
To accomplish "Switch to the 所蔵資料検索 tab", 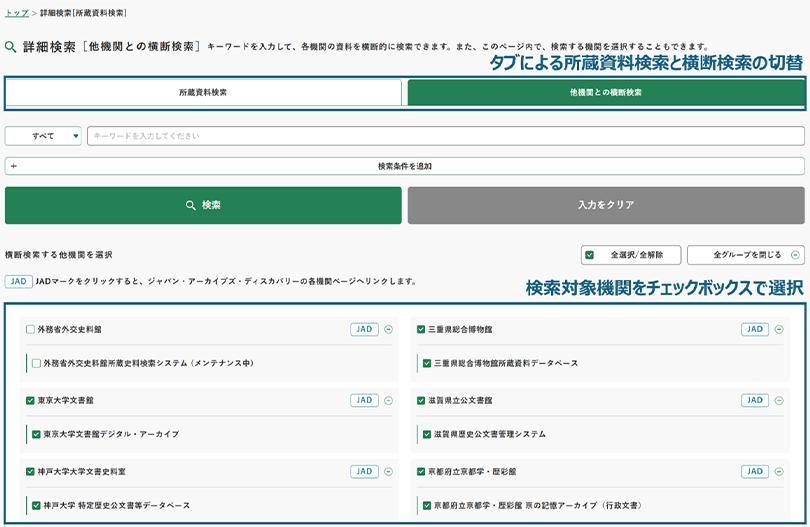I will (x=204, y=93).
